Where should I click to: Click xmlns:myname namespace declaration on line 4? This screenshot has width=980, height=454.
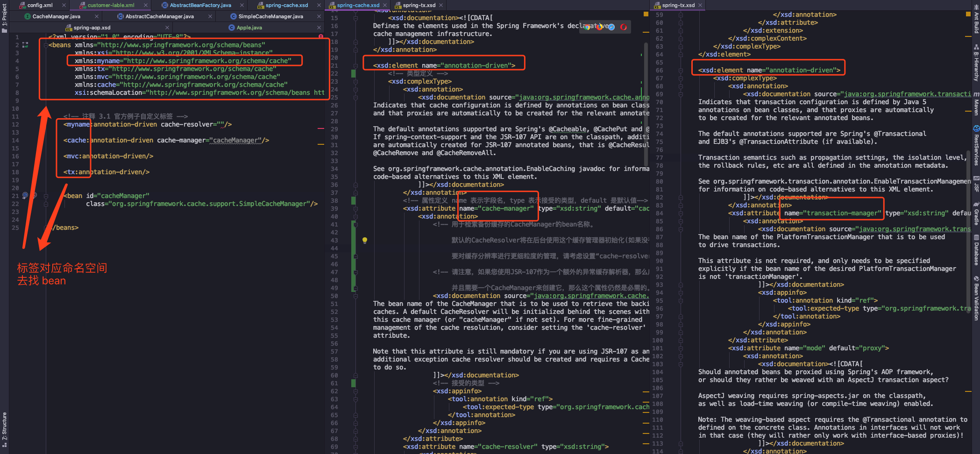tap(183, 61)
